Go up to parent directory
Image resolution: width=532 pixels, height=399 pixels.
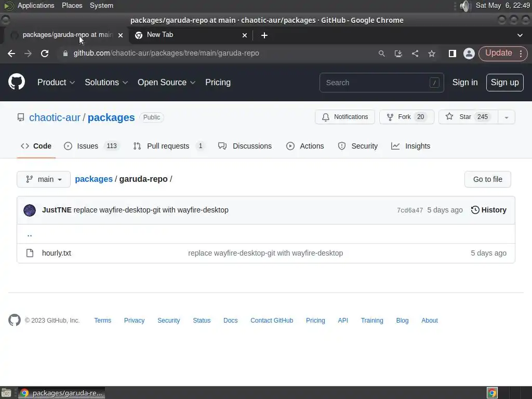30,234
